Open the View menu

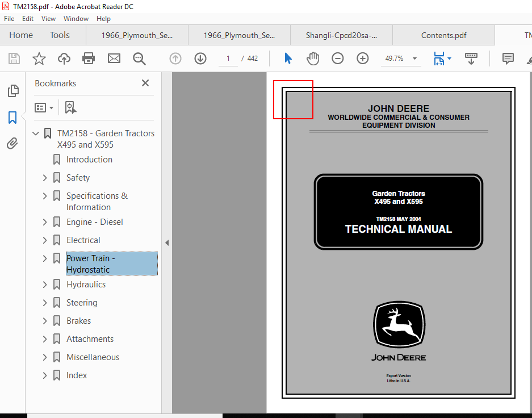48,19
